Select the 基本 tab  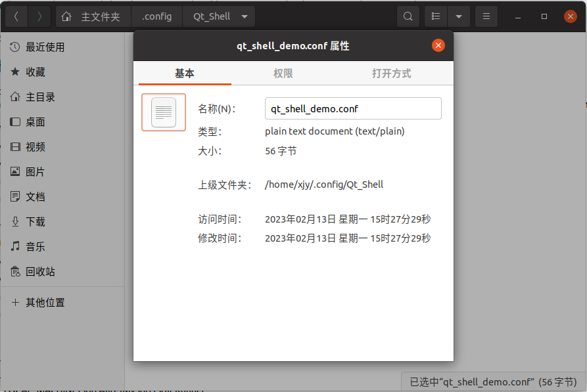(x=185, y=74)
